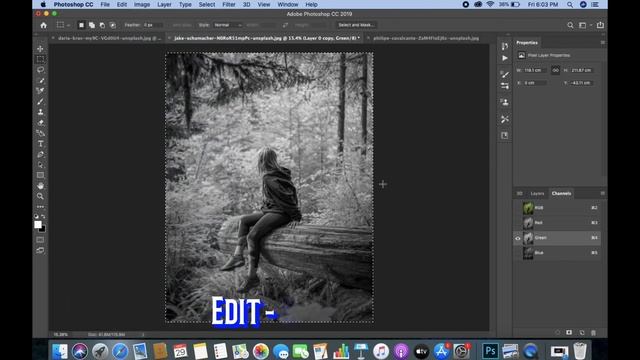Select the Hand tool
This screenshot has width=640, height=360.
[40, 186]
